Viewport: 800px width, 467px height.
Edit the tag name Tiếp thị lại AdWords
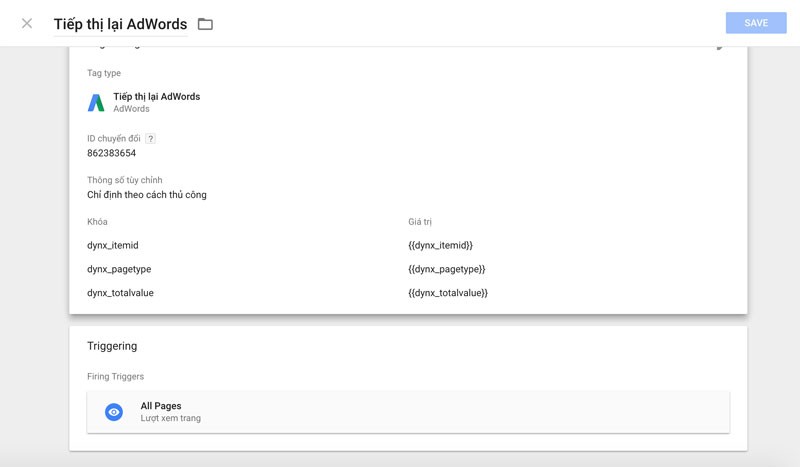click(x=120, y=24)
